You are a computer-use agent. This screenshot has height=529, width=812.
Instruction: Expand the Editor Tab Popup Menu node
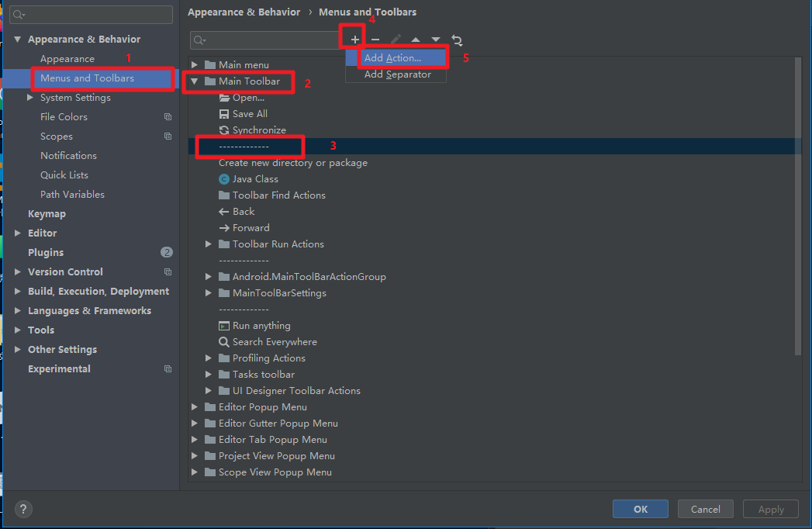[x=194, y=440]
